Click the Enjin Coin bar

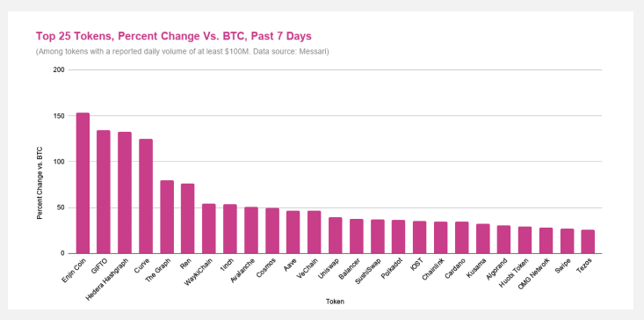point(83,183)
